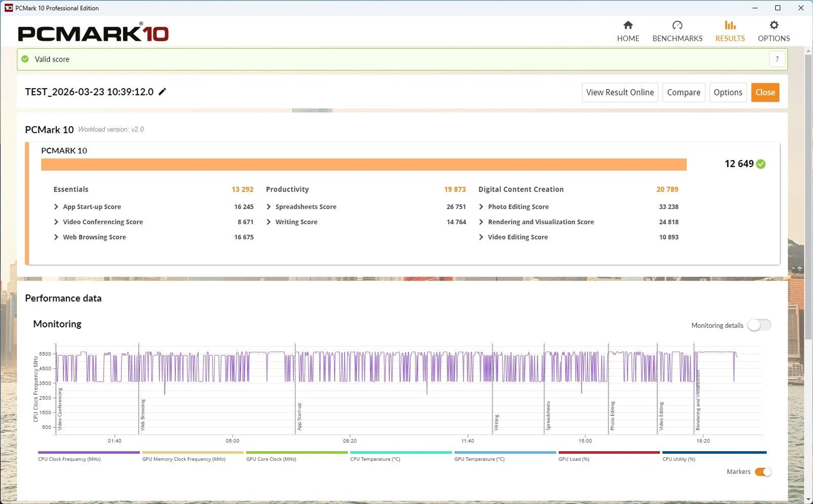Expand Video Conferencing Score details
The image size is (813, 504).
56,222
